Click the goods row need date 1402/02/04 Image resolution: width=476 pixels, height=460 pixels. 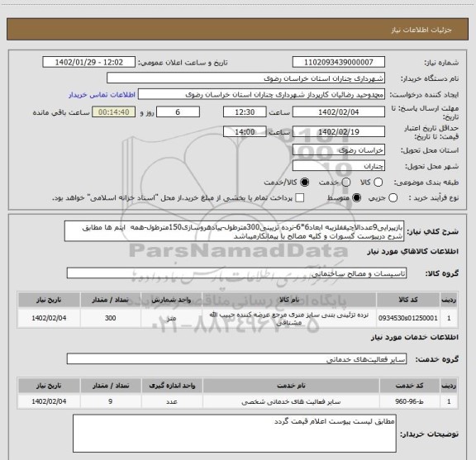pyautogui.click(x=49, y=318)
